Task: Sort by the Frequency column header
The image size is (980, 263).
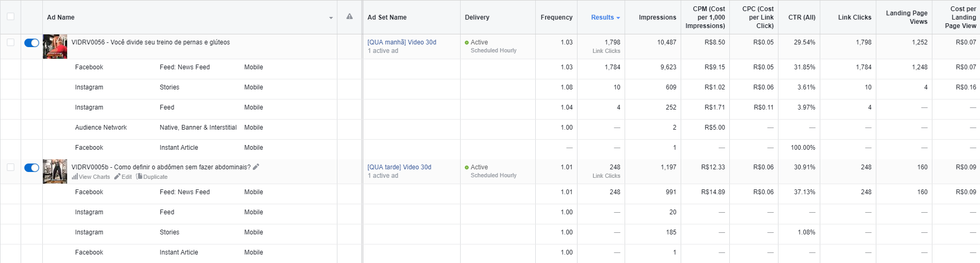Action: point(556,17)
